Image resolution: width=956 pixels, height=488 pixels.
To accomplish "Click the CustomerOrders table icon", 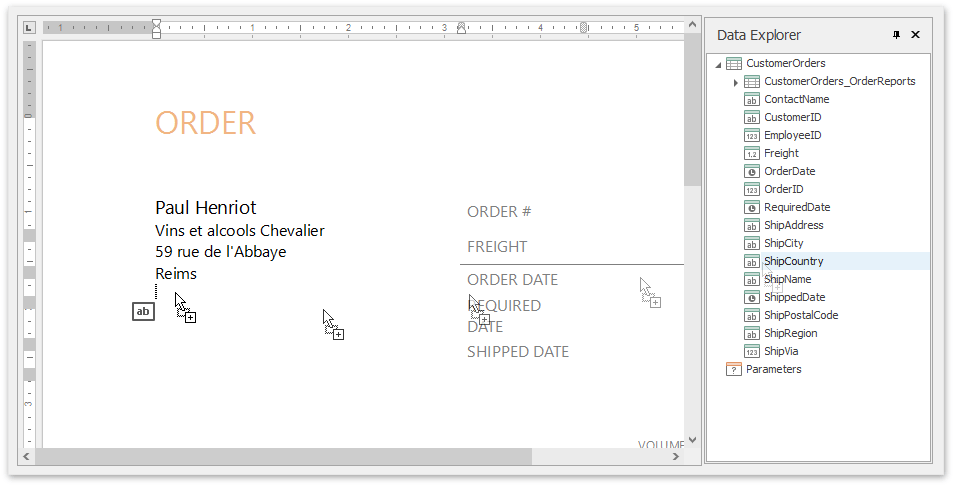I will [x=733, y=63].
